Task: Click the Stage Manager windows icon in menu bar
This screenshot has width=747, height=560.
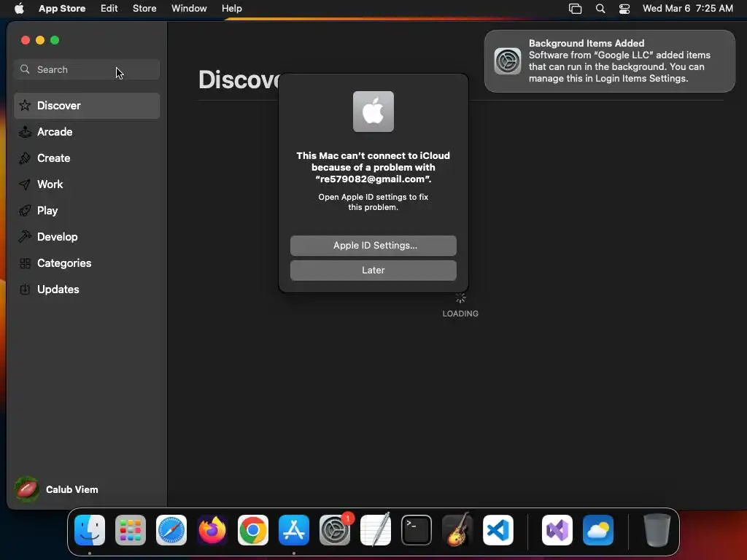Action: click(575, 9)
